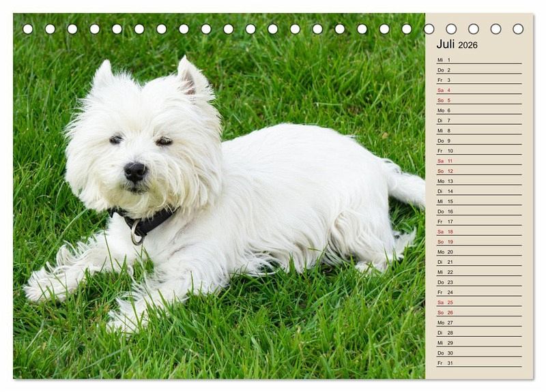This screenshot has height=392, width=546.
Task: Click the dog's black nose
Action: click(x=134, y=171)
